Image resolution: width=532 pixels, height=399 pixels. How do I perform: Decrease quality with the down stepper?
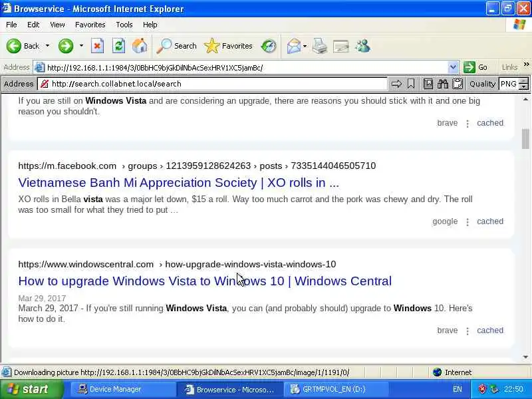point(524,87)
